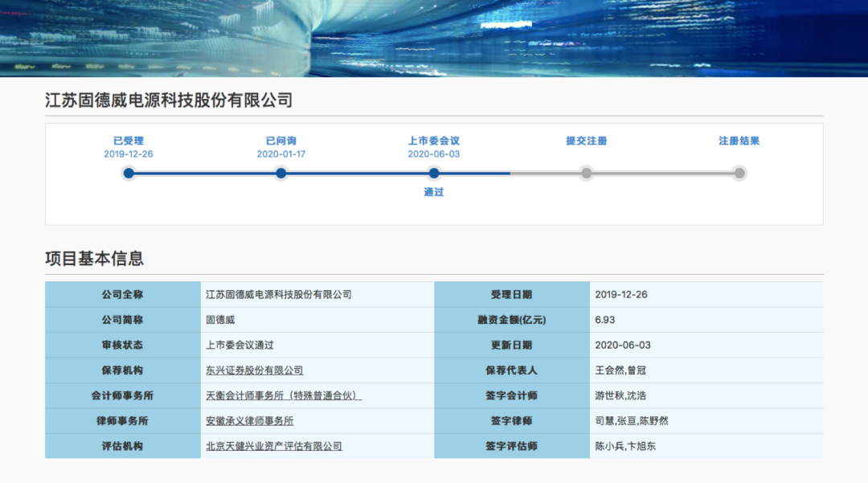This screenshot has height=483, width=868.
Task: Click the 通过 result text
Action: [x=434, y=192]
